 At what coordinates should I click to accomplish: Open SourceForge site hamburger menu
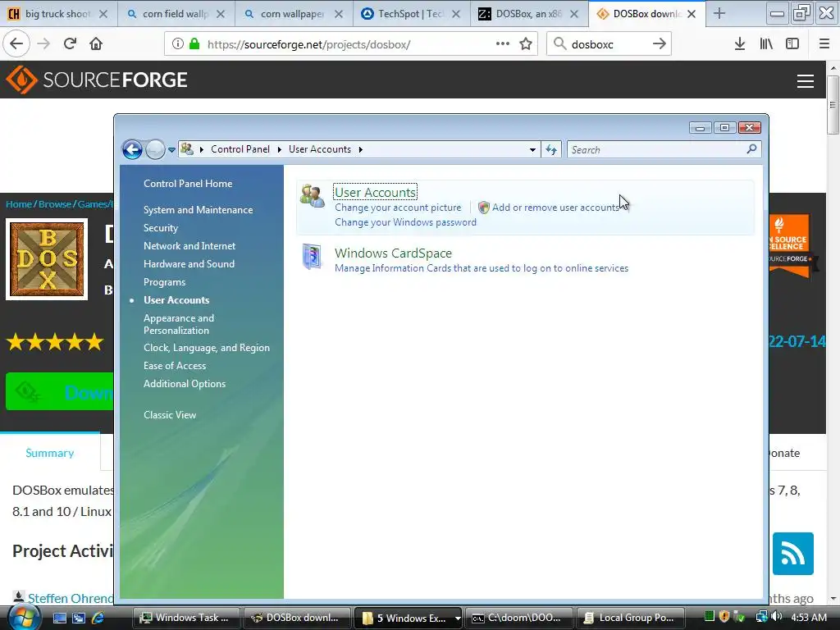(x=806, y=81)
